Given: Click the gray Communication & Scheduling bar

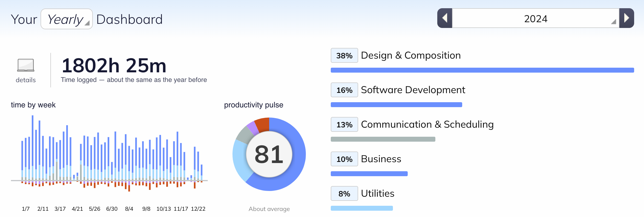Looking at the screenshot, I should coord(383,139).
